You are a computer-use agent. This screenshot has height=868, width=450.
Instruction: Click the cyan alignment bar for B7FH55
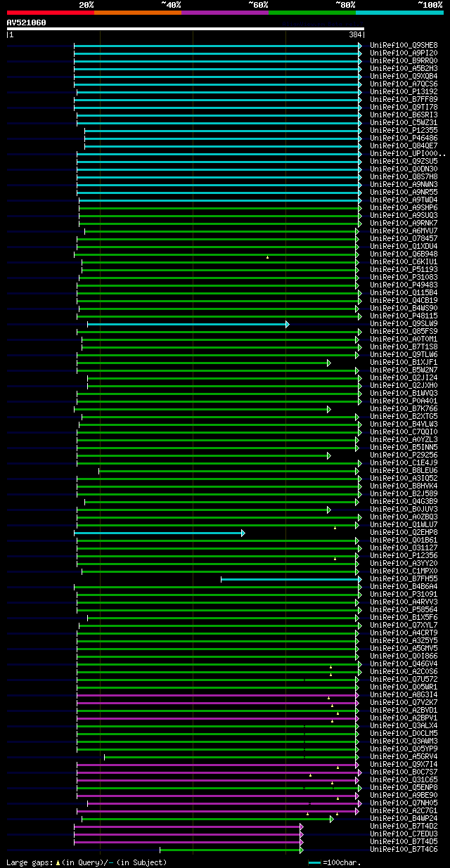[x=291, y=579]
